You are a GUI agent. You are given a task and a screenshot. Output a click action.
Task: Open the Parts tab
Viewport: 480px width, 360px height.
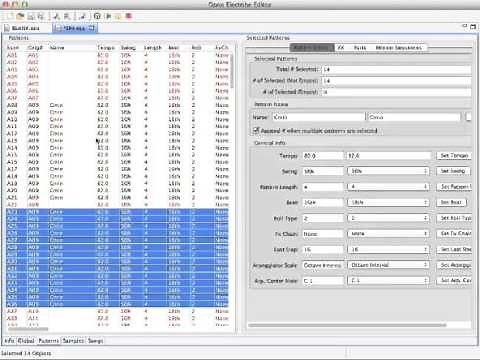[360, 48]
